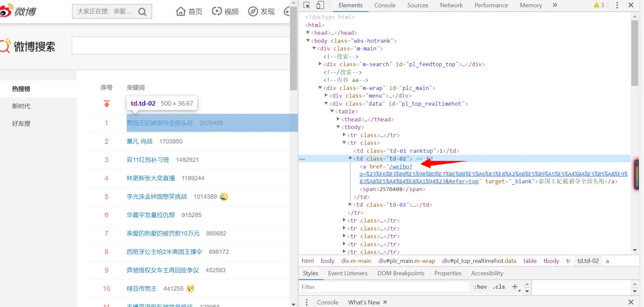This screenshot has width=644, height=307.
Task: Click the red pinned-top icon in the rank column
Action: tap(107, 103)
